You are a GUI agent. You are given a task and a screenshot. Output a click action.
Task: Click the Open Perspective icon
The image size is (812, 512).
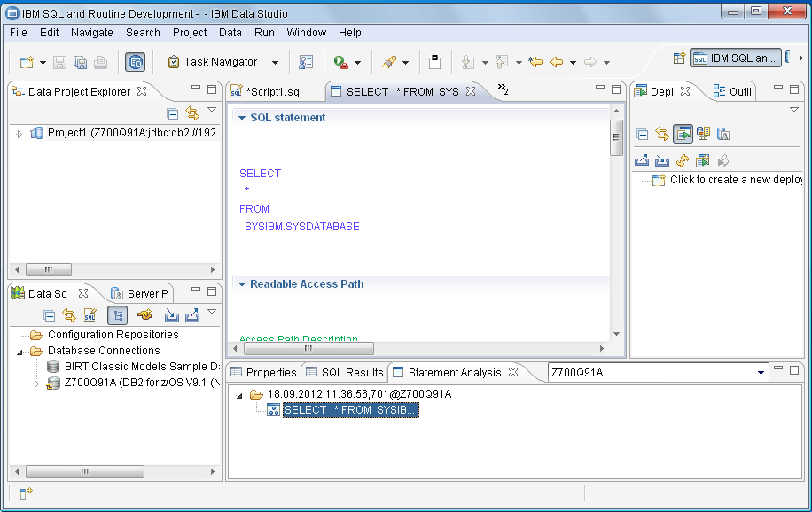click(x=679, y=58)
